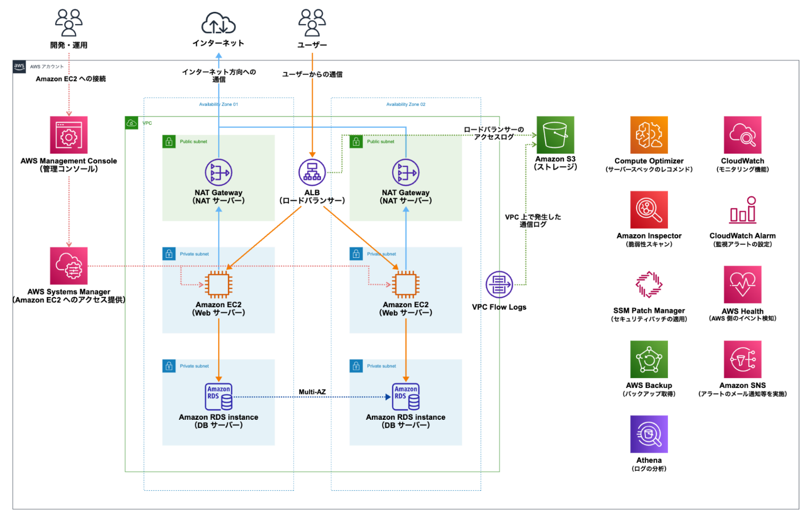Click the internet cloud icon at top
Viewport: 812px width, 522px height.
[219, 24]
